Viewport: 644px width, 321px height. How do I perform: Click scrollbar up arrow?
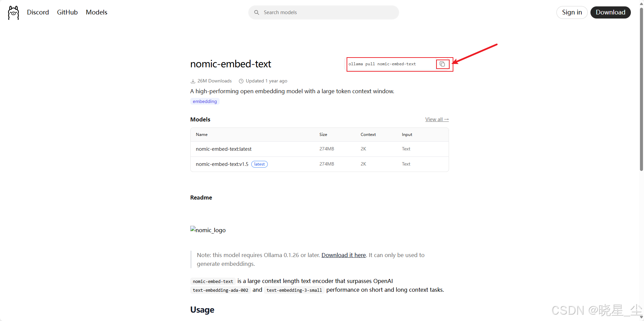pyautogui.click(x=641, y=4)
